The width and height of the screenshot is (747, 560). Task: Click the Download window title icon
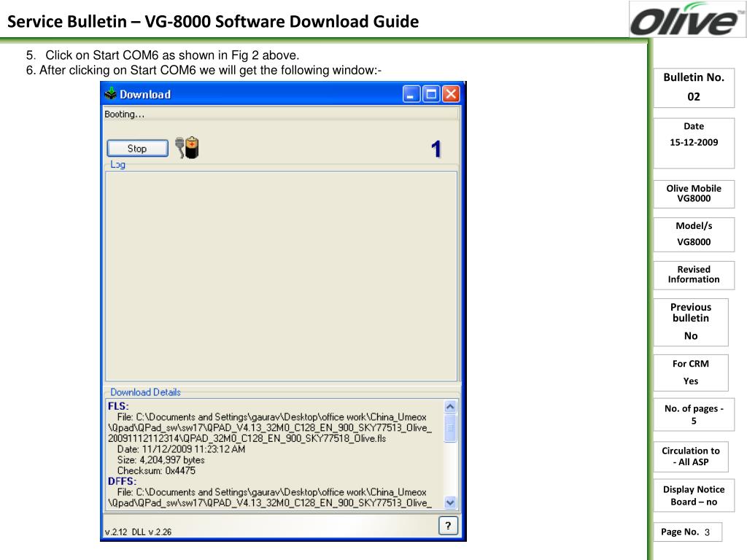tap(111, 94)
